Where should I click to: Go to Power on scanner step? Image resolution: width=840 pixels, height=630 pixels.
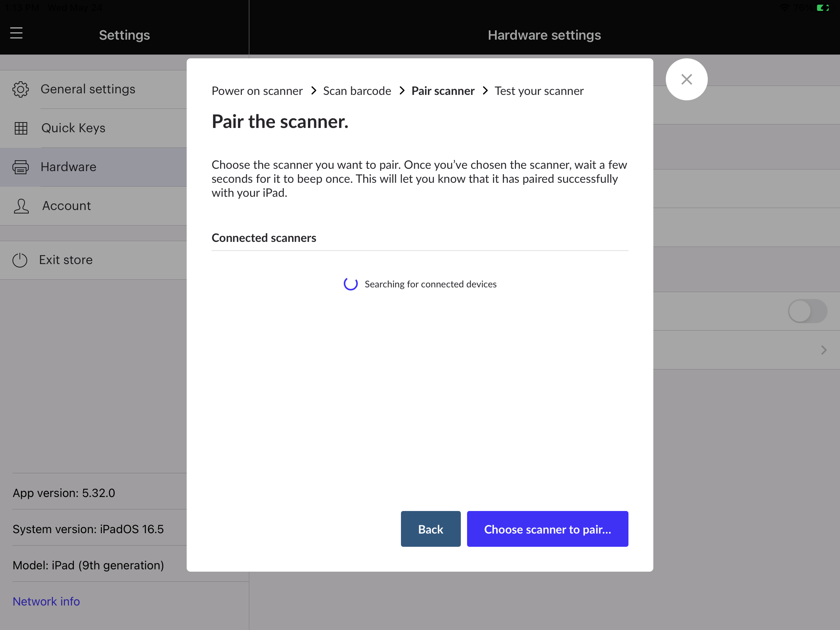(x=257, y=91)
